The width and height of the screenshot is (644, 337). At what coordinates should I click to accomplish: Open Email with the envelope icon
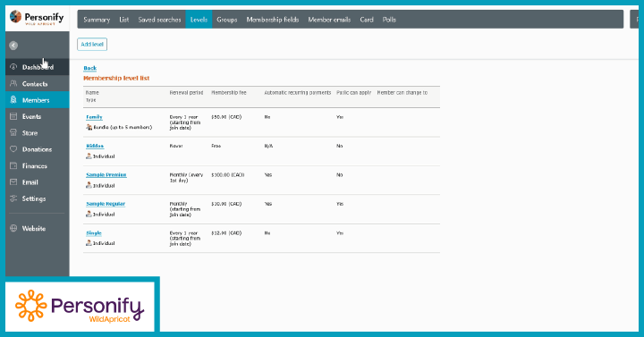click(x=13, y=182)
